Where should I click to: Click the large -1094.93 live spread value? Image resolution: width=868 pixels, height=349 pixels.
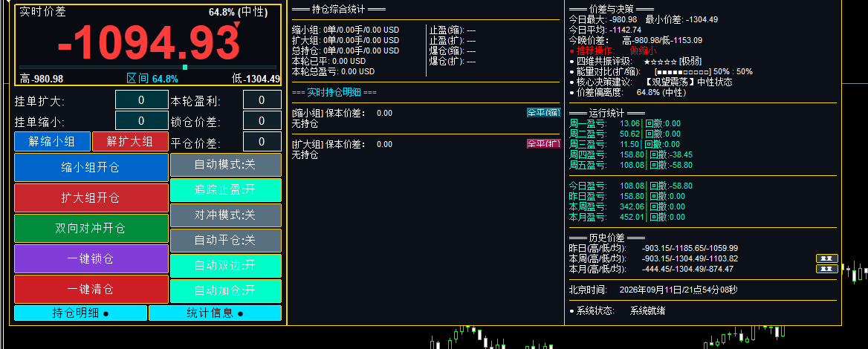click(149, 42)
